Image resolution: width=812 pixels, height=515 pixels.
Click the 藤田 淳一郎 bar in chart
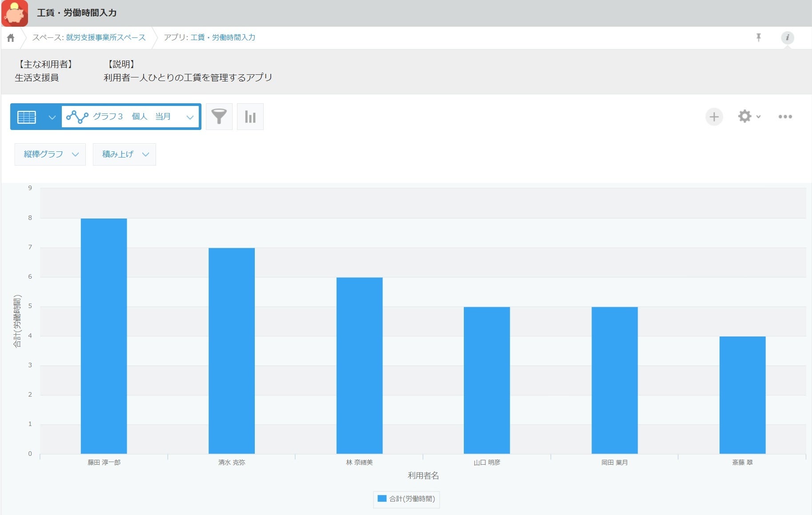(x=104, y=336)
